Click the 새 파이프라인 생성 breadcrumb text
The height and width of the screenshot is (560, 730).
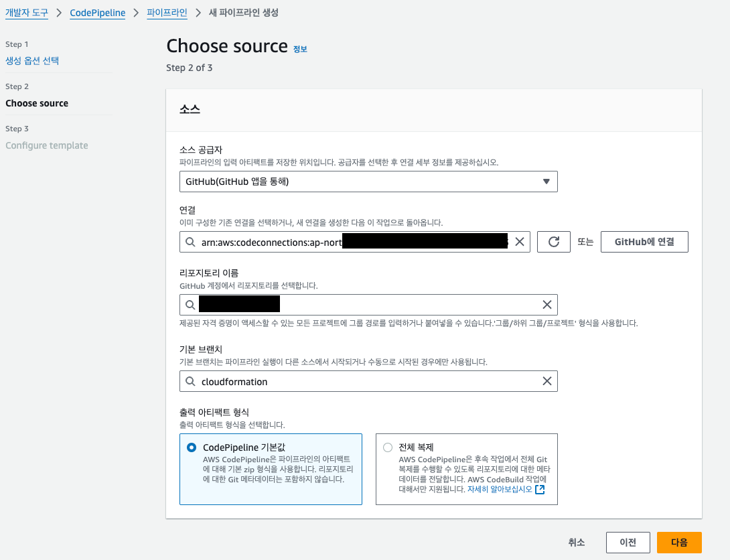(x=244, y=13)
